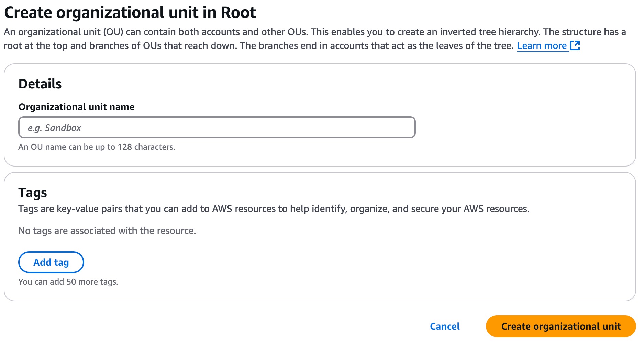Click the 'Organizational unit name' label
Screen dimensions: 644x342
coord(76,107)
